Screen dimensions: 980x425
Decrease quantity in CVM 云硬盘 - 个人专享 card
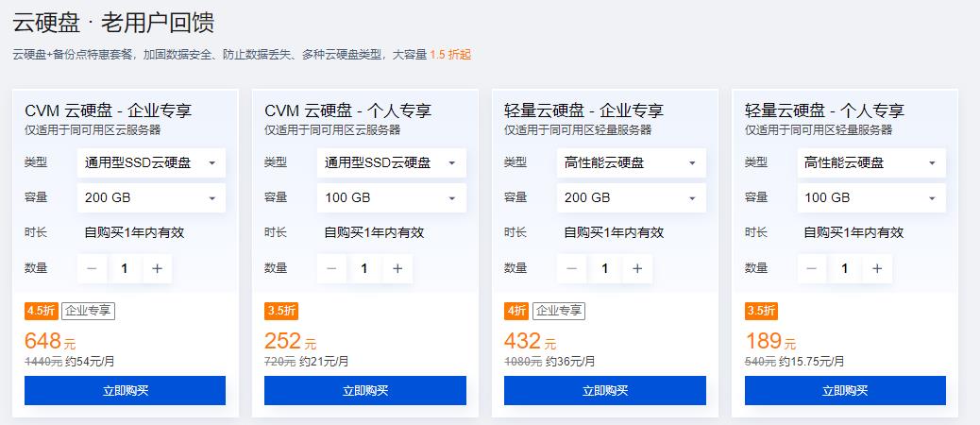(x=332, y=269)
